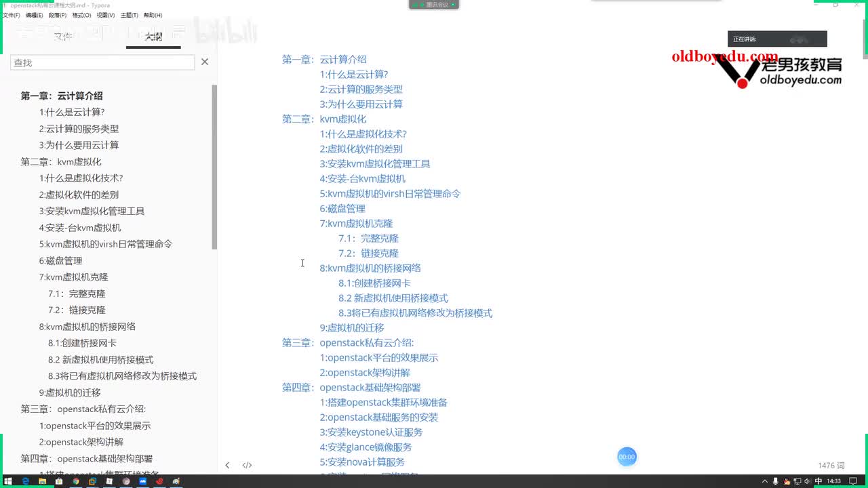The height and width of the screenshot is (488, 868).
Task: Open the Paint app in taskbar
Action: [x=176, y=481]
